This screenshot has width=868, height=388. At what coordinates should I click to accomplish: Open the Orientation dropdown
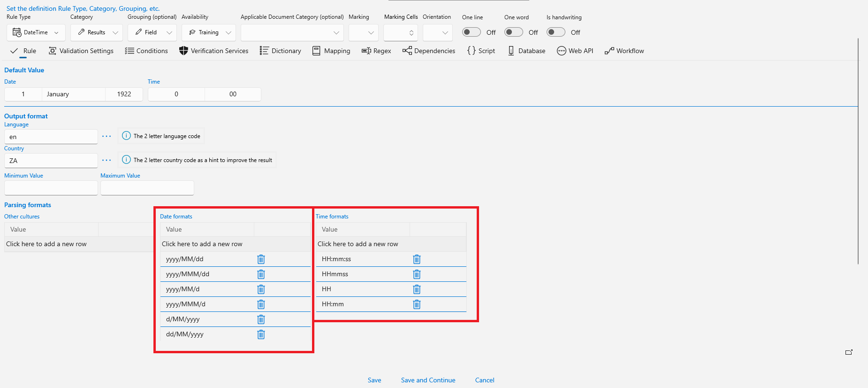(x=438, y=32)
